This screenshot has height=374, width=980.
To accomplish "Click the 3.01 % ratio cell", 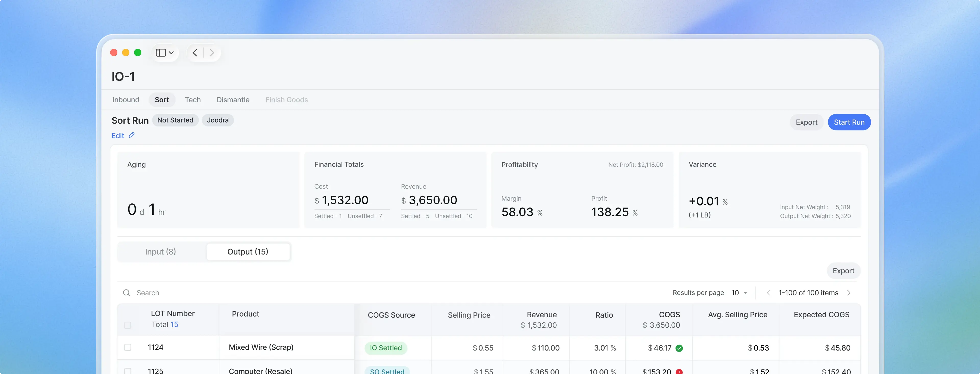I will point(605,348).
